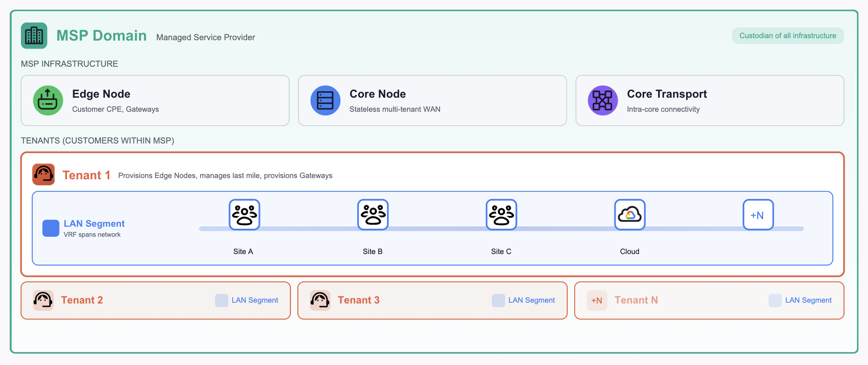The height and width of the screenshot is (365, 868).
Task: Click the Tenant 1 heading text
Action: (x=86, y=175)
